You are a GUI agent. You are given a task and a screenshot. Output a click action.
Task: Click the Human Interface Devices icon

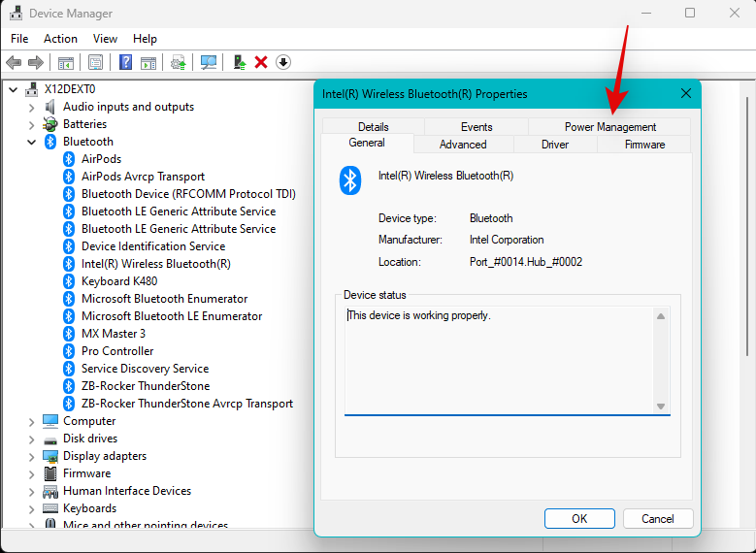pyautogui.click(x=50, y=491)
